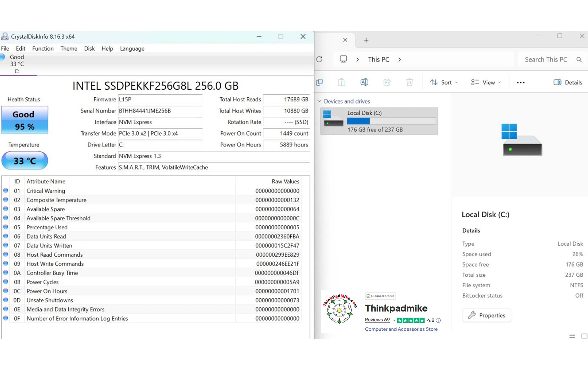
Task: Switch to details list view in the status bar
Action: [572, 336]
